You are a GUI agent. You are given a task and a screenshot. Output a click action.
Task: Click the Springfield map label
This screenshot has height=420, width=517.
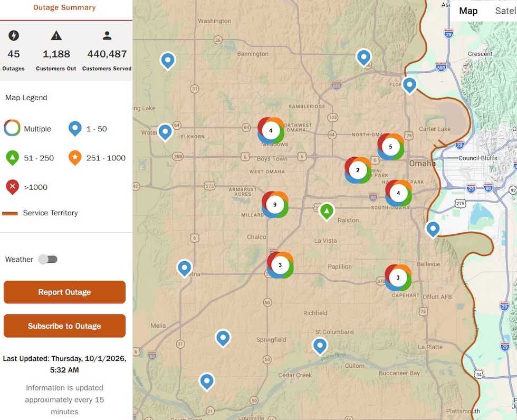click(x=271, y=340)
